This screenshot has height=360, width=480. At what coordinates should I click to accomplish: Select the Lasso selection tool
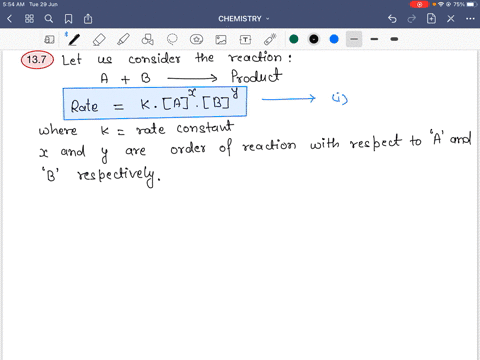172,39
